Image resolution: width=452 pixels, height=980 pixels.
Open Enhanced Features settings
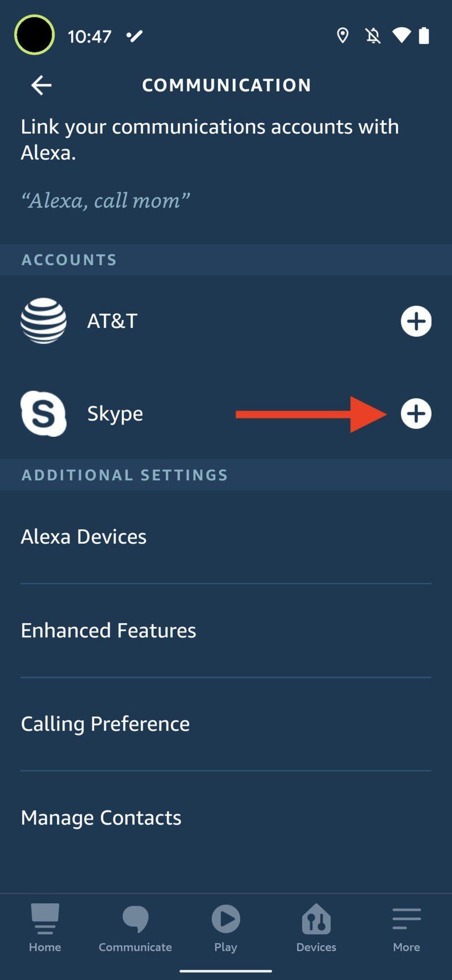point(108,630)
